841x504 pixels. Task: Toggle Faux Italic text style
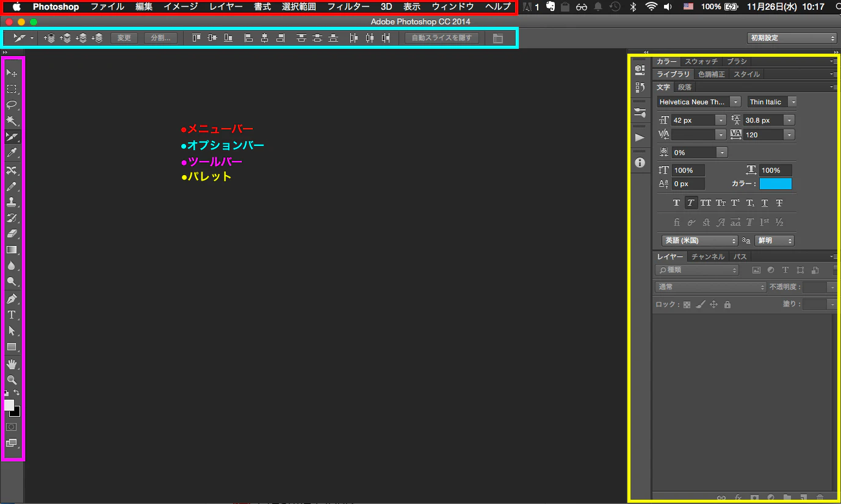tap(691, 203)
